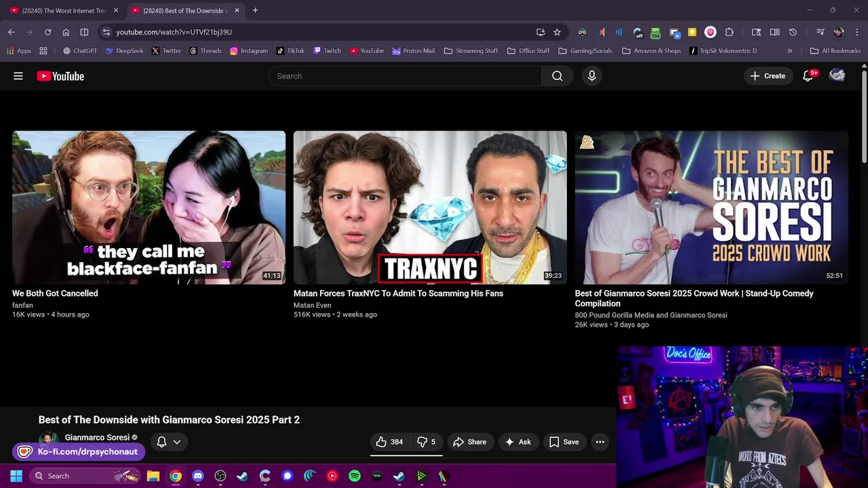Open the YouTube account avatar menu
The height and width of the screenshot is (488, 868).
[837, 76]
